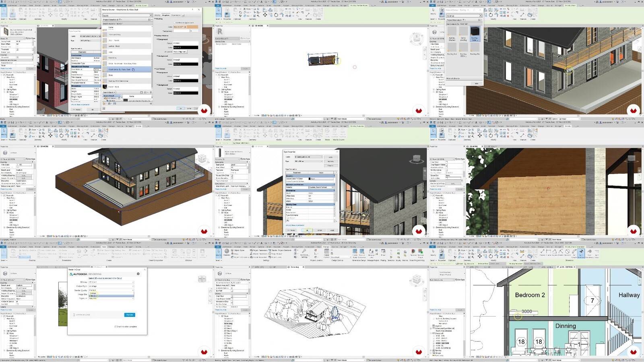Collapse the Shading section in the Material Browser
The height and width of the screenshot is (362, 644).
(x=155, y=19)
